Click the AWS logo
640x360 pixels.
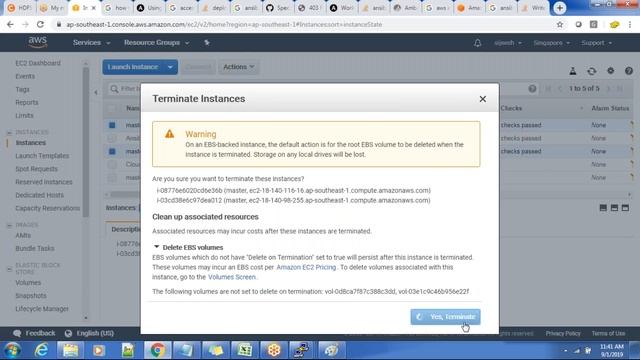coord(38,42)
